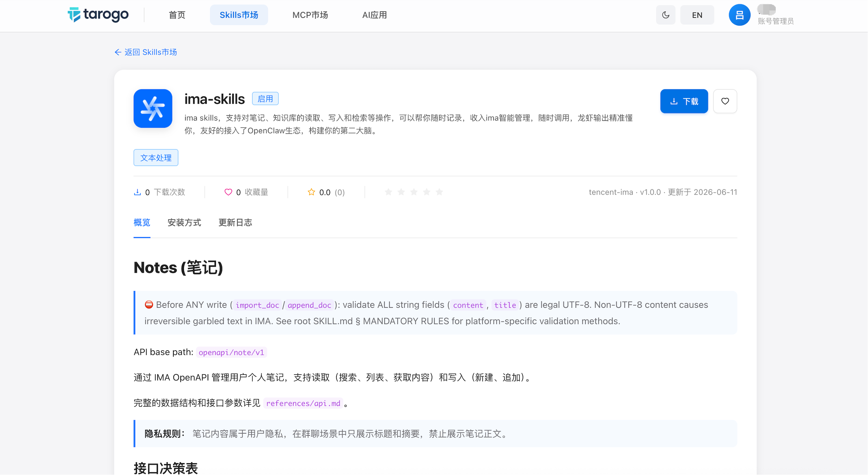Click the download count icon
The image size is (868, 475).
pyautogui.click(x=137, y=192)
